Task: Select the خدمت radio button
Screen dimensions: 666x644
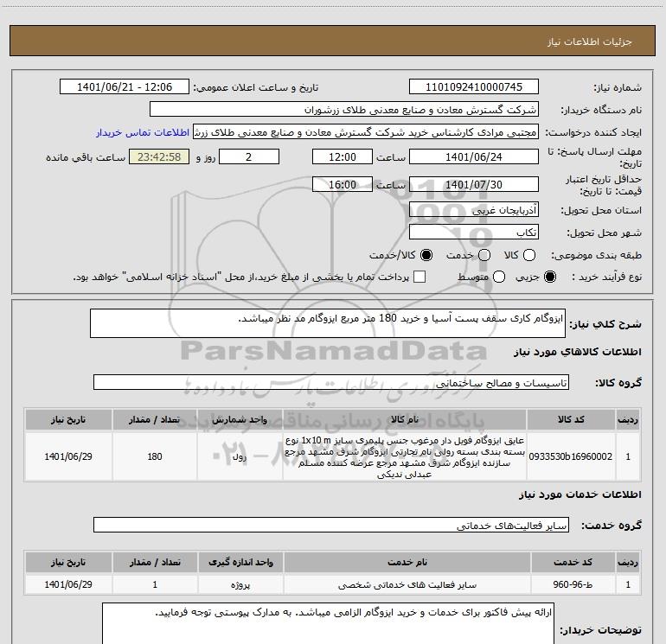Action: pos(484,255)
